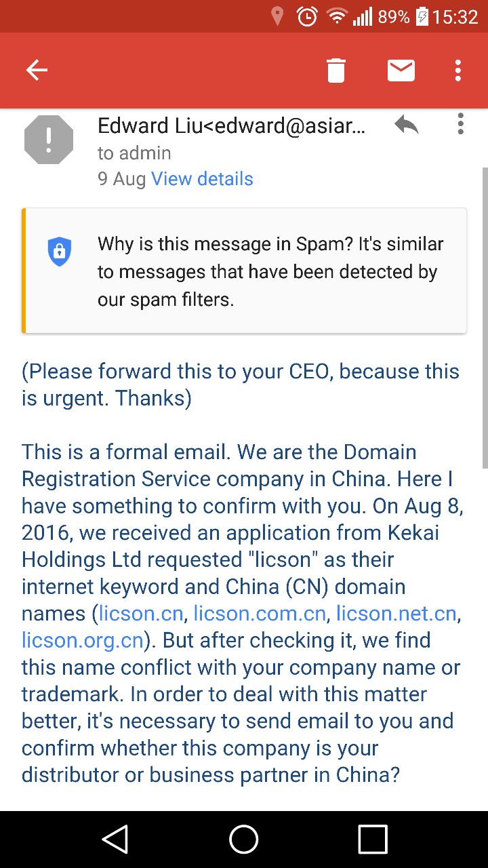Open the message options three-dot menu
Image resolution: width=488 pixels, height=868 pixels.
[x=461, y=123]
